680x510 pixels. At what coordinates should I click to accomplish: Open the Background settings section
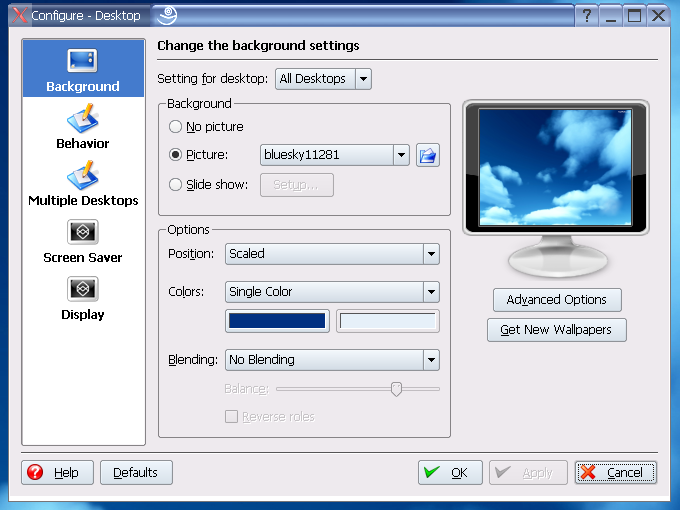[x=83, y=68]
